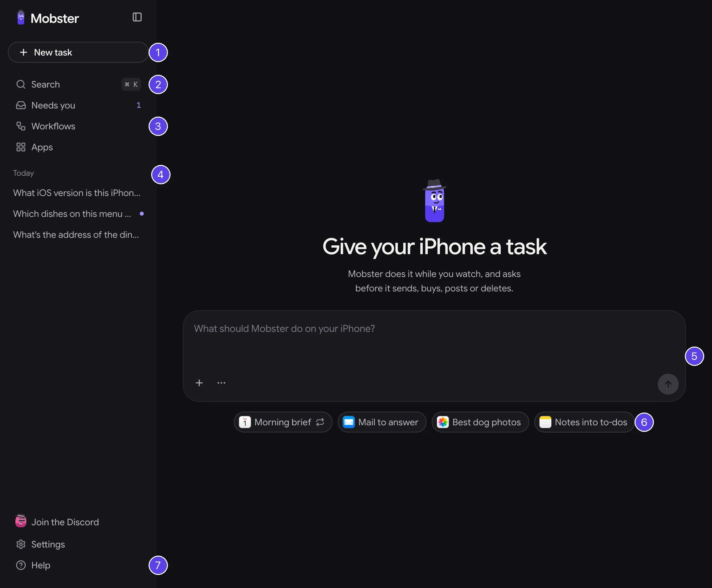Image resolution: width=712 pixels, height=588 pixels.
Task: Click the Notes app icon chip
Action: [545, 422]
